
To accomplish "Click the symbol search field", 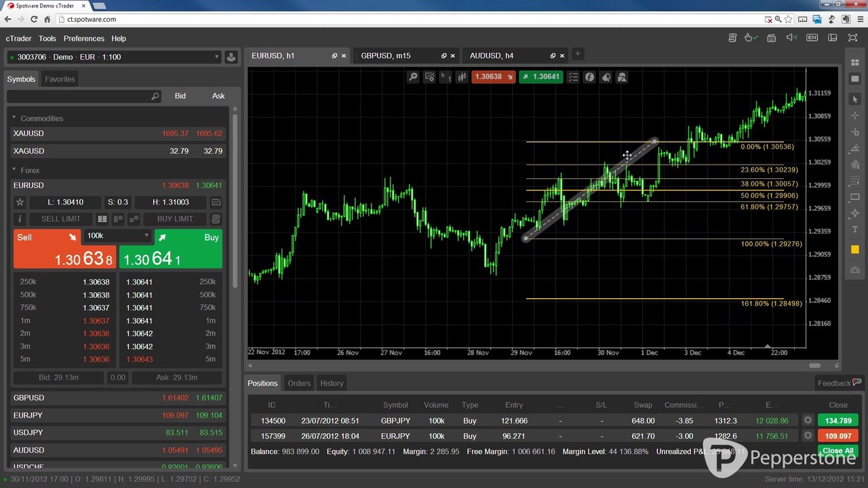I will coord(84,96).
